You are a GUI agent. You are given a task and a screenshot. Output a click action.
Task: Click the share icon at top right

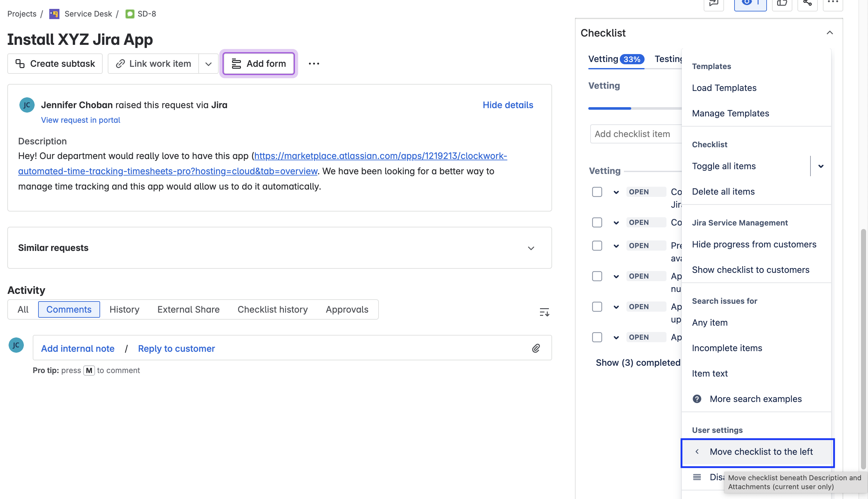tap(807, 3)
